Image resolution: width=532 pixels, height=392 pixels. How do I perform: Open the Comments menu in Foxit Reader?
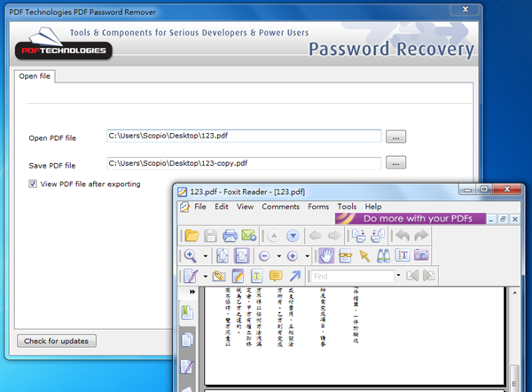(280, 207)
